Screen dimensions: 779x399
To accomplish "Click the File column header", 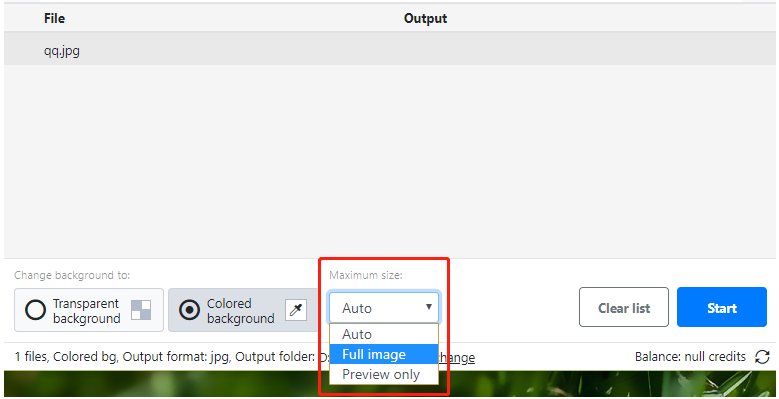I will point(54,18).
